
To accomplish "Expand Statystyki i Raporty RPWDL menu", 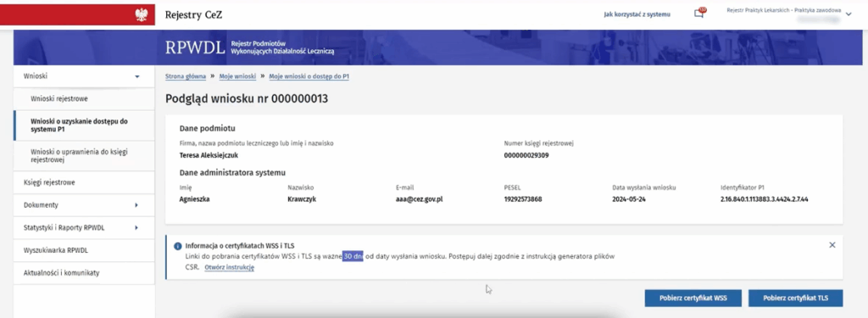I will point(136,228).
